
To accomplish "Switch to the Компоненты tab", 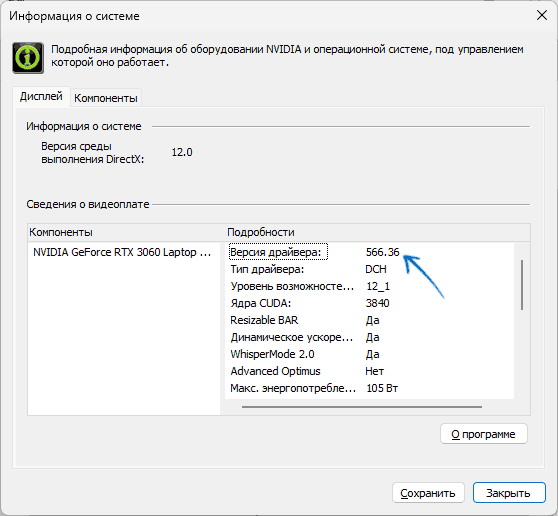I will click(106, 98).
